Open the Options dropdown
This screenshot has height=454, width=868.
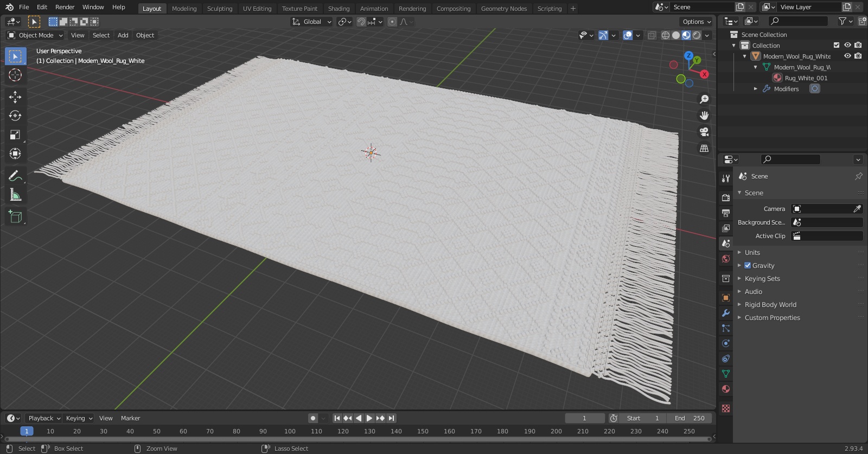pos(696,22)
